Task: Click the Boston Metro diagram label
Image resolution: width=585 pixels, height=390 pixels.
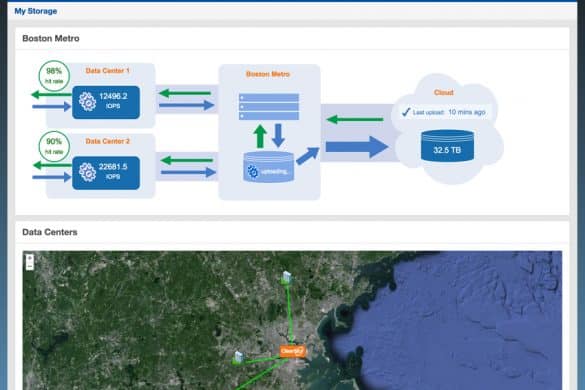Action: point(268,74)
